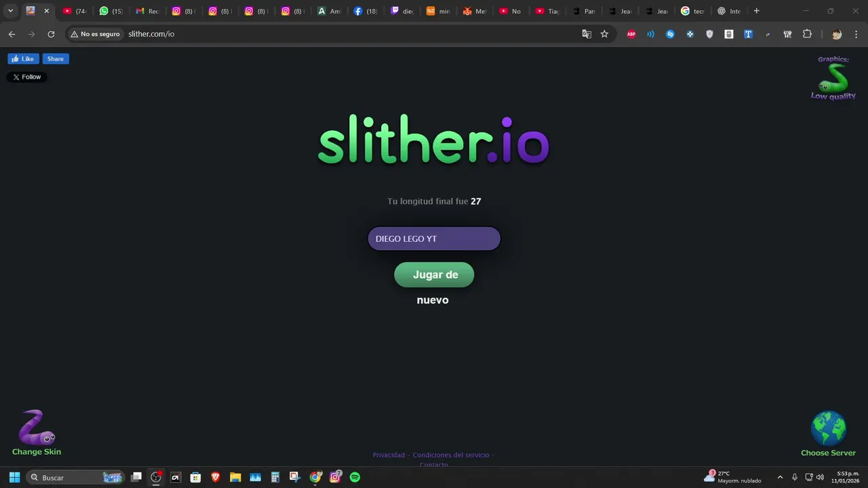Open the Condiciones del servicio link
This screenshot has height=488, width=868.
[451, 455]
